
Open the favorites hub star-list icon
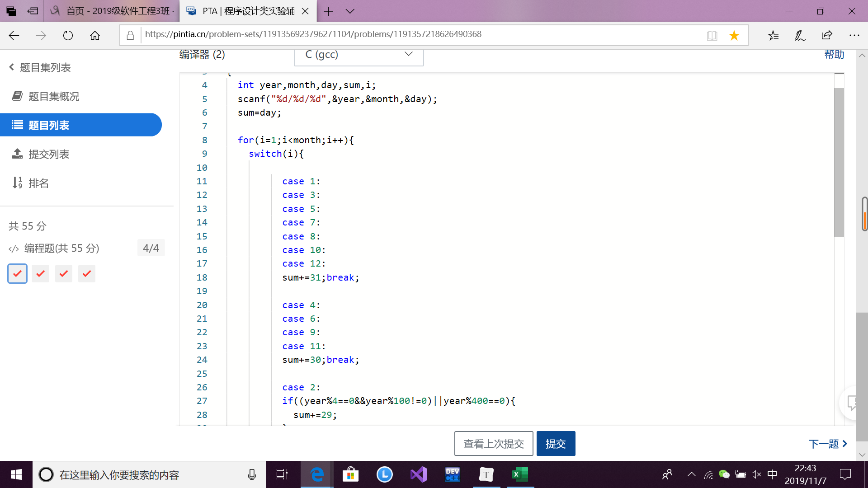click(x=773, y=35)
